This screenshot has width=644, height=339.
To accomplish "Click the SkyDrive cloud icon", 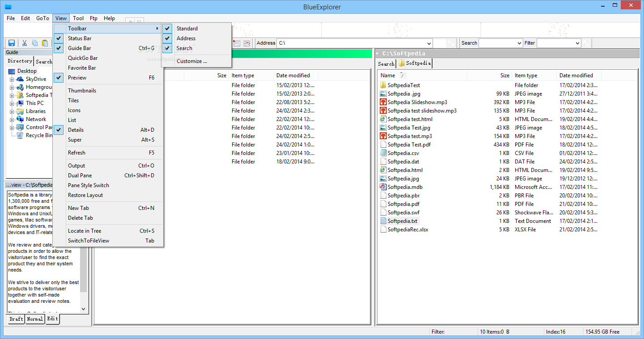I will (x=20, y=79).
